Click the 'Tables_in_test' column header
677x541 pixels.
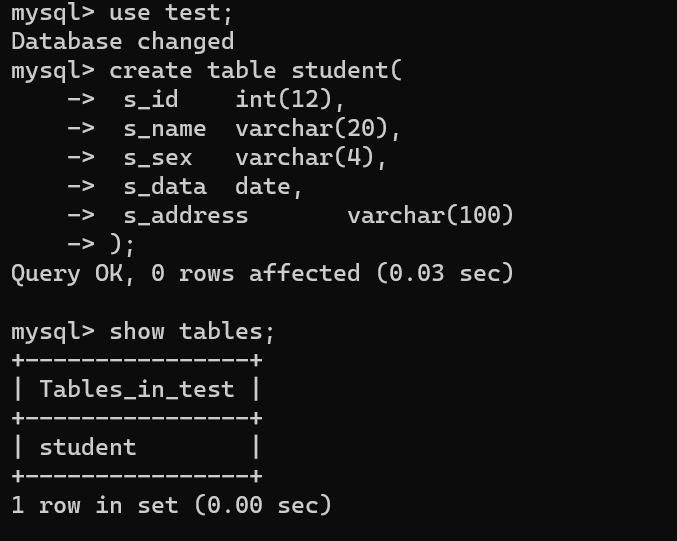tap(137, 390)
